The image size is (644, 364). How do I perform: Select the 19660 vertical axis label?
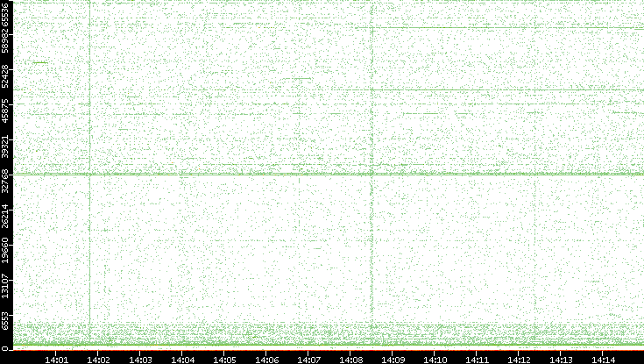[5, 253]
